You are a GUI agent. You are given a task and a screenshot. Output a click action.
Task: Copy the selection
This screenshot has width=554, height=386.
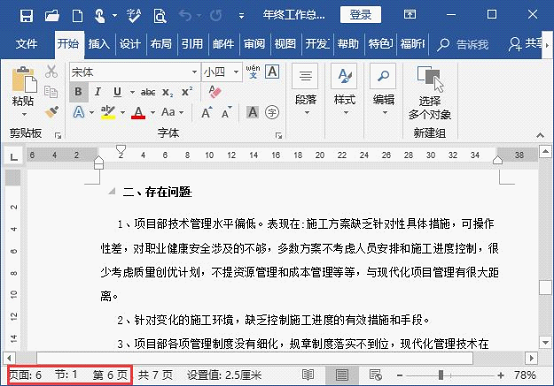[x=51, y=92]
